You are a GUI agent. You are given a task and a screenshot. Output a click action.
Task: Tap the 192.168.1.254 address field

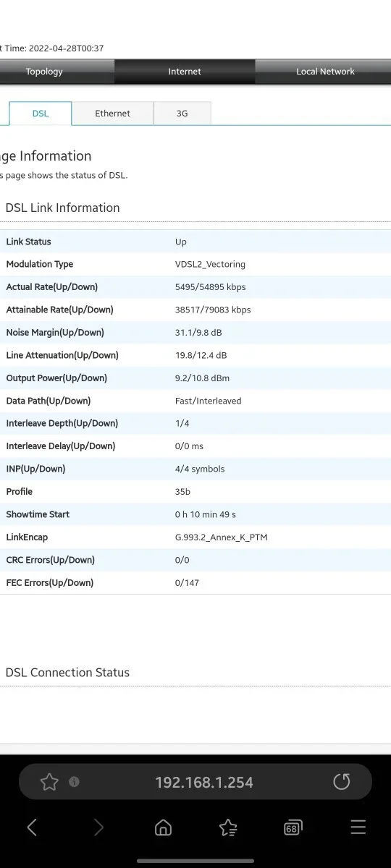coord(203,782)
